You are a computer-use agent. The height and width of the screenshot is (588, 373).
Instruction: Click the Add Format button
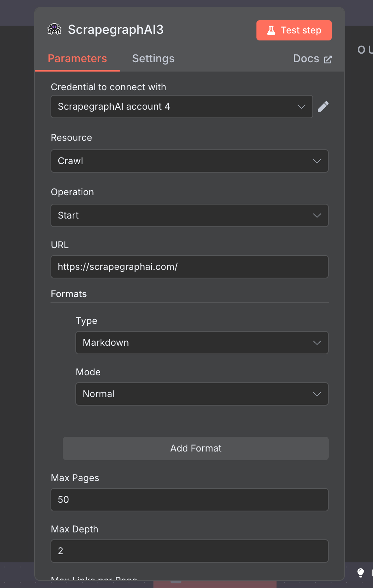(x=196, y=448)
